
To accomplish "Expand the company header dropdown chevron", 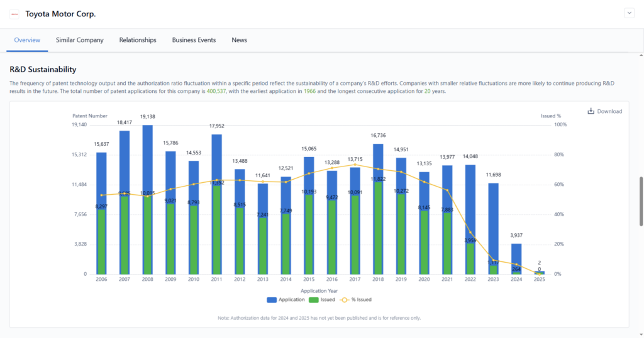I will pos(629,13).
